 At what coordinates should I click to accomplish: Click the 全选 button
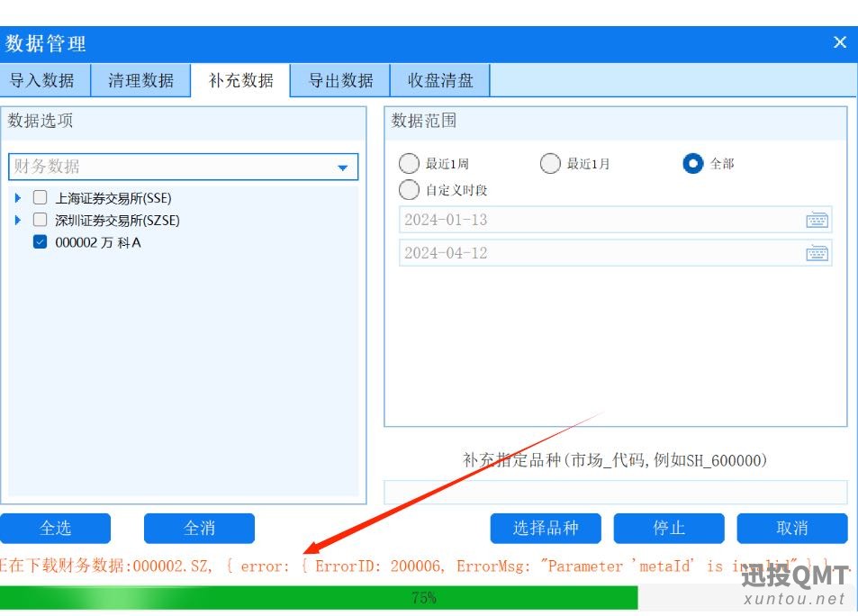[x=55, y=528]
